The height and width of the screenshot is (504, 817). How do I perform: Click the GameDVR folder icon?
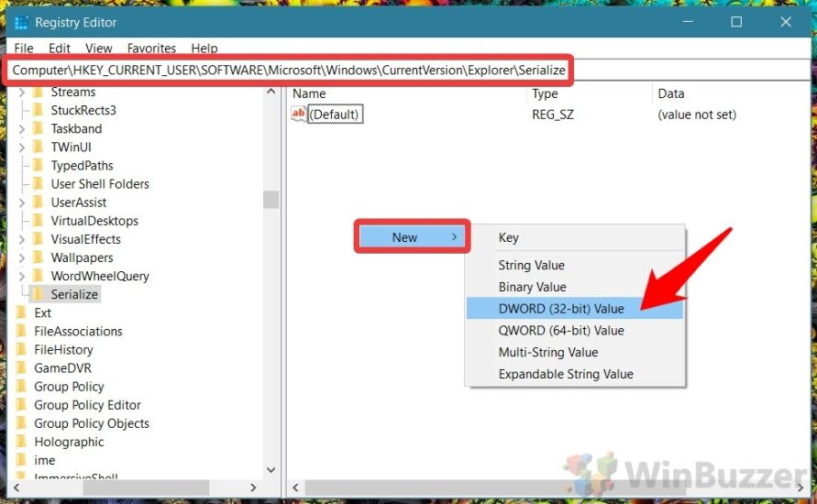[21, 368]
